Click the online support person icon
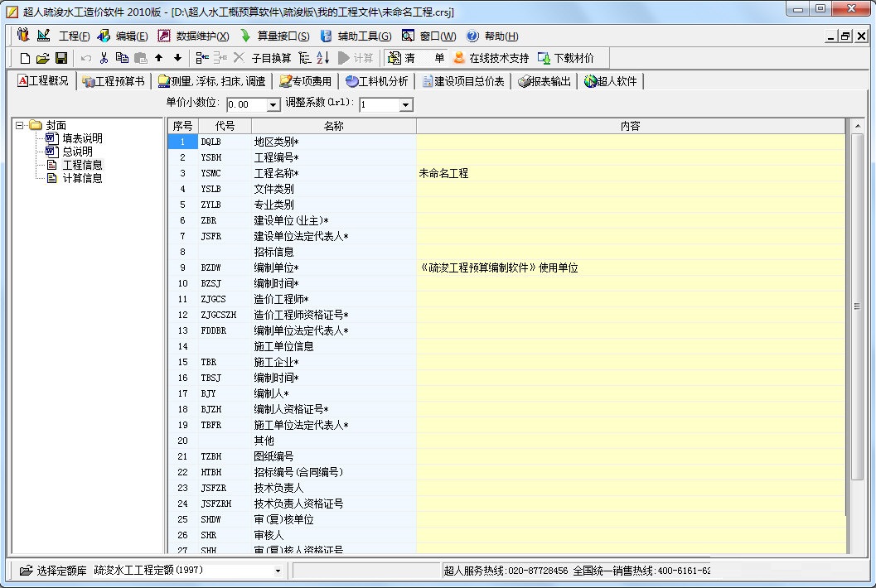876x588 pixels. tap(459, 58)
